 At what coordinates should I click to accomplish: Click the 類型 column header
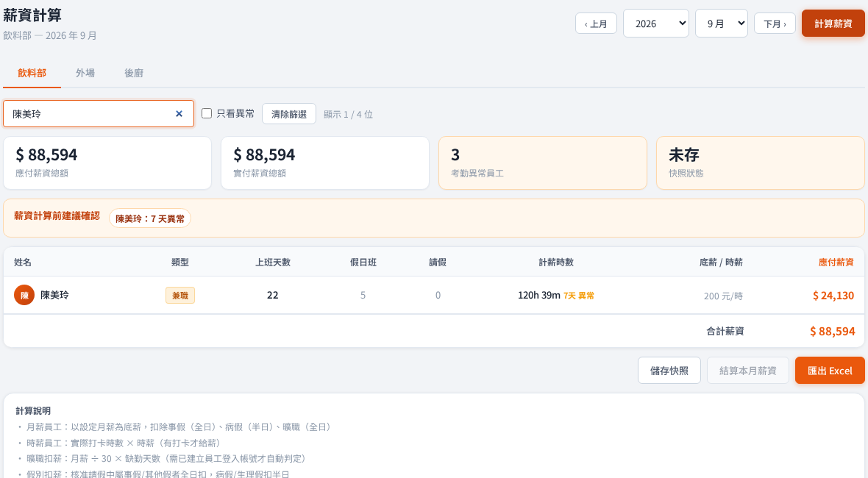click(x=180, y=263)
